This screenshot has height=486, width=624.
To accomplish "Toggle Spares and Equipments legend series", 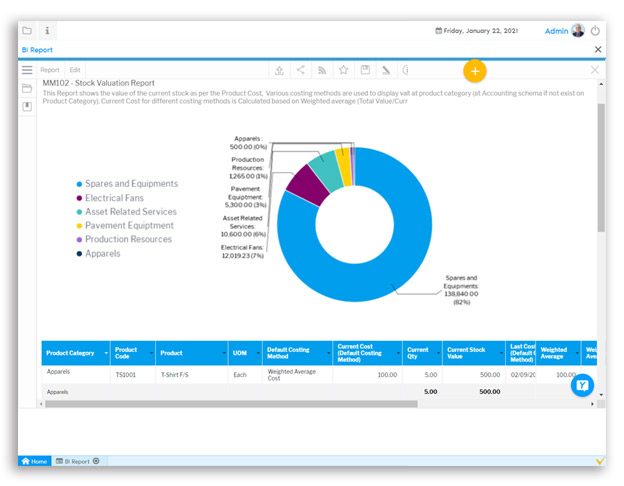I will pos(131,184).
